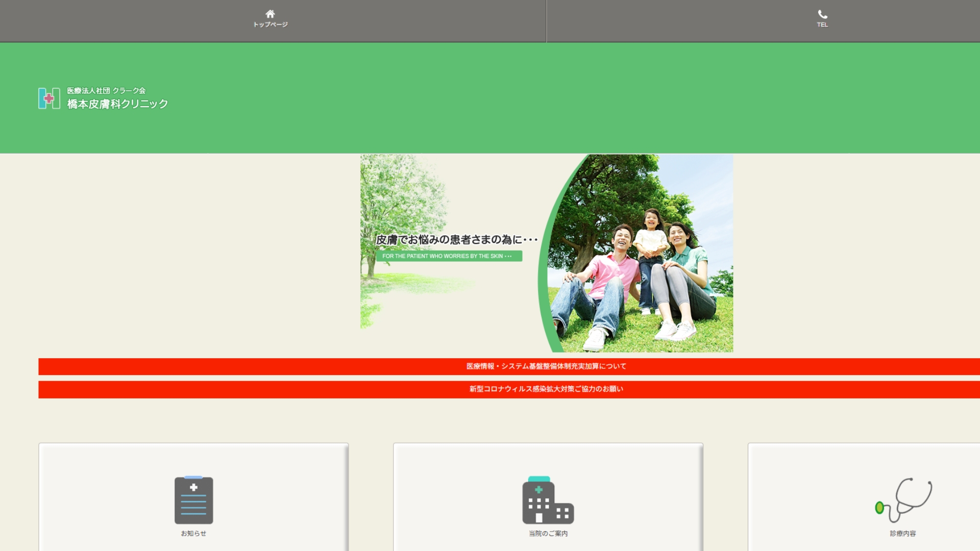Click the 医療法人社団 クラーク会 text

click(x=106, y=91)
